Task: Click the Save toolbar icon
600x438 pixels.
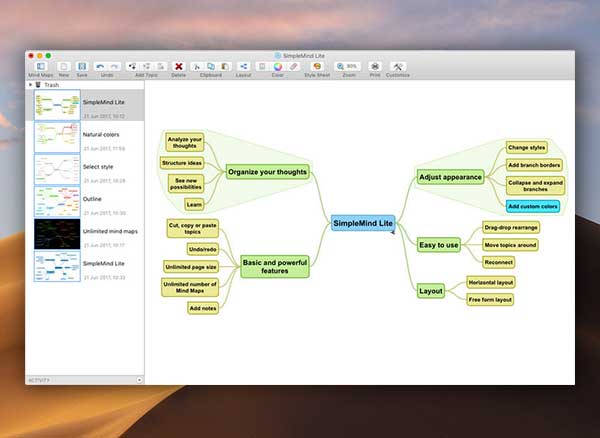Action: tap(82, 67)
